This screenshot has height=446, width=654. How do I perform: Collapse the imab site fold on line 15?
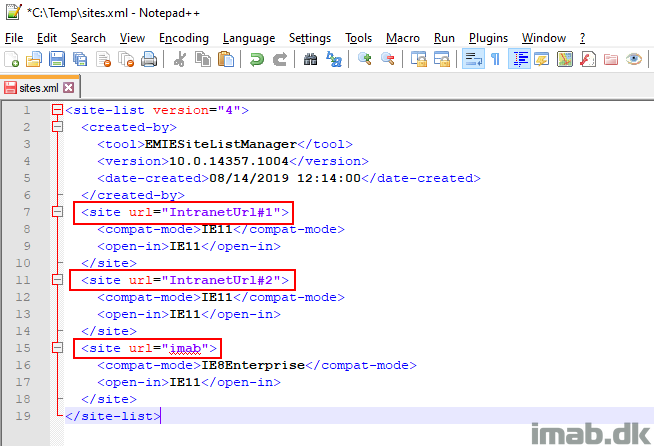tap(57, 348)
